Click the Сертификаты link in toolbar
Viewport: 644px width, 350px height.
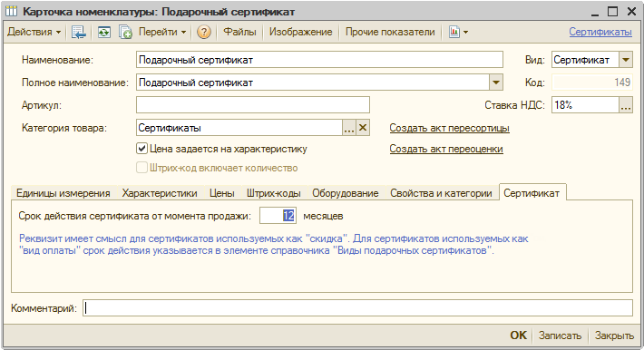600,32
